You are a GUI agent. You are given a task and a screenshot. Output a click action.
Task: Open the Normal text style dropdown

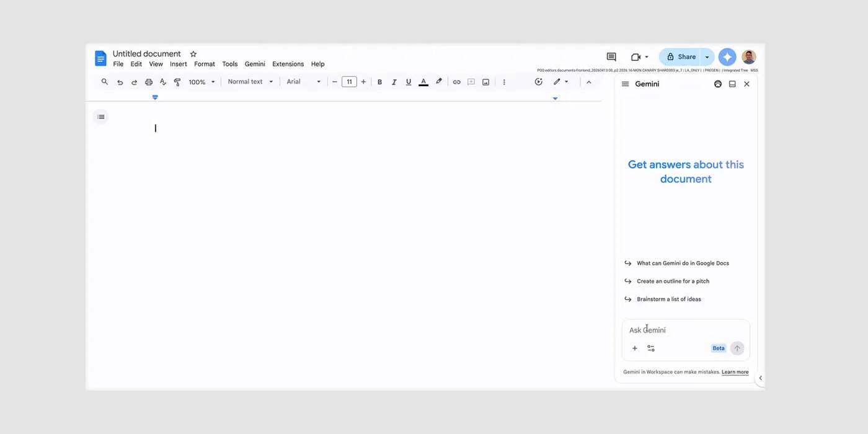(x=250, y=82)
